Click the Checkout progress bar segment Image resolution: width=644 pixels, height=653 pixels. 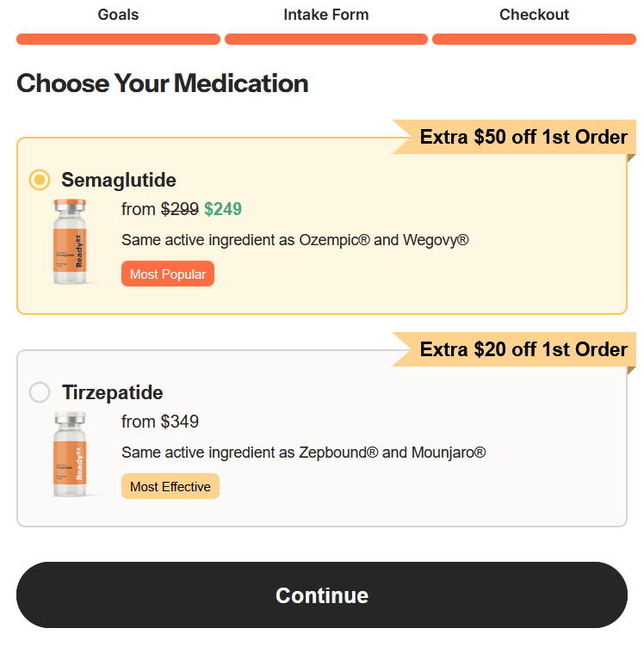[534, 39]
